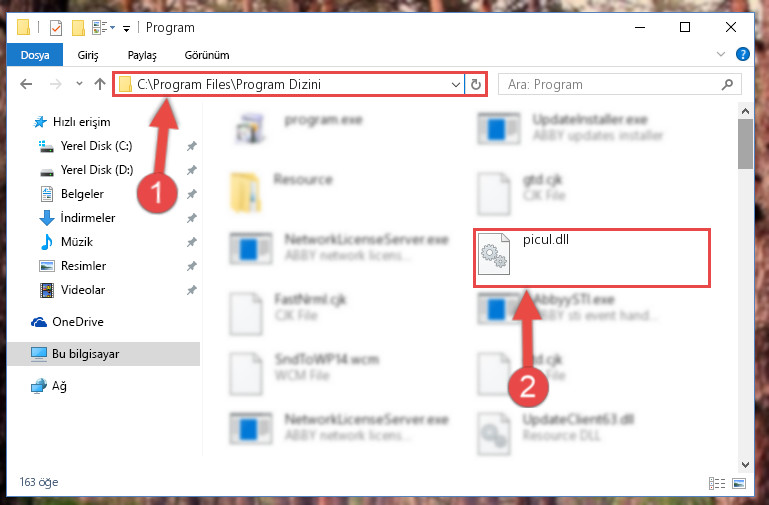Click the search magnifier icon

pos(727,84)
